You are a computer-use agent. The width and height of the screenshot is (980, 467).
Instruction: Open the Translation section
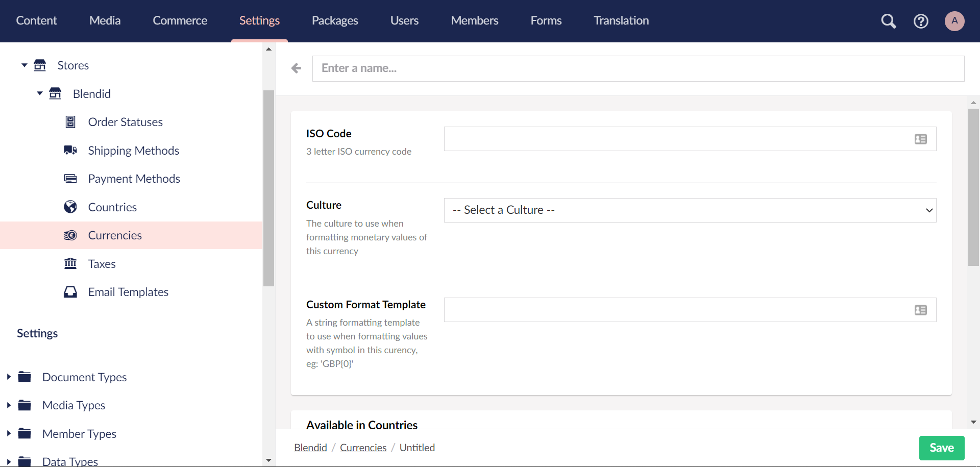(621, 20)
